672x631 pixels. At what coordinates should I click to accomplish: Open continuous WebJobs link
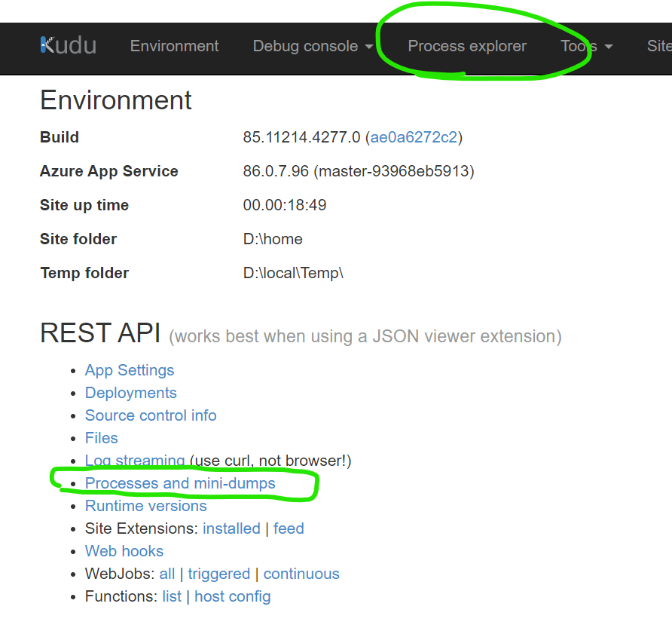301,574
